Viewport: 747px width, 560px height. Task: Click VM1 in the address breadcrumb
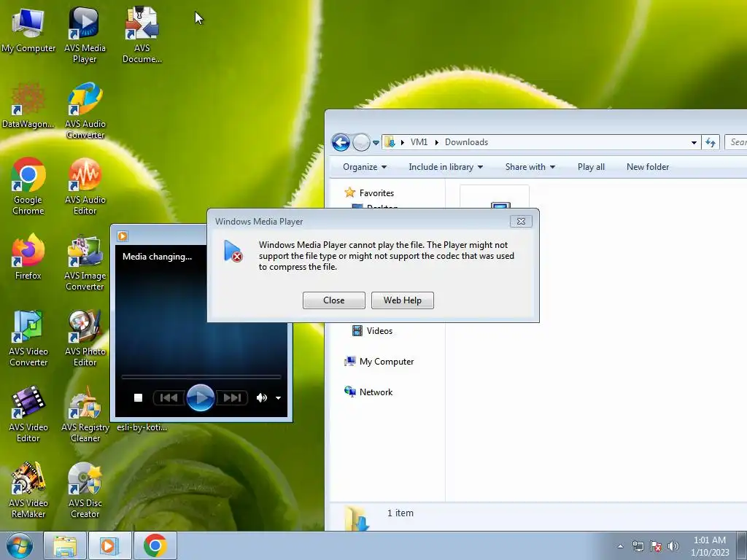pyautogui.click(x=419, y=142)
